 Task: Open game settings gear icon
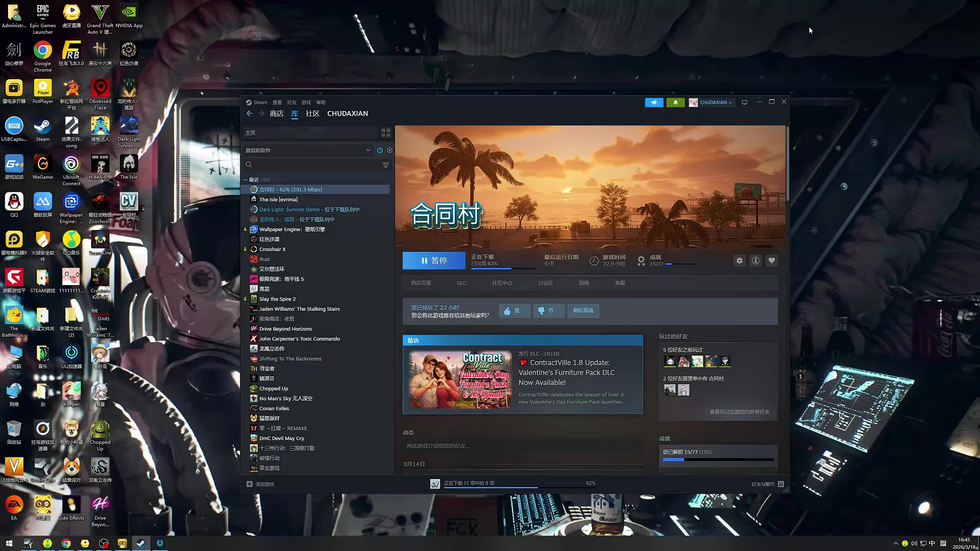[739, 261]
